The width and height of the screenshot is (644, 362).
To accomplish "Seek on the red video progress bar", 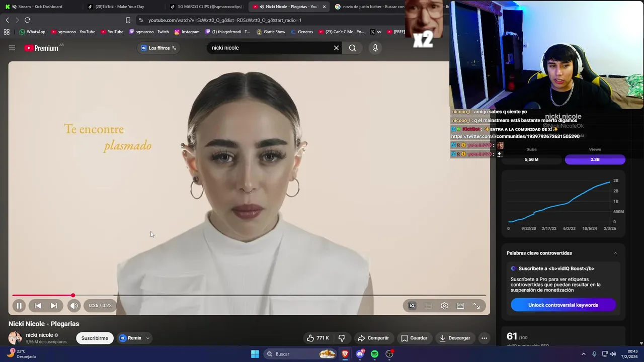I will tap(249, 295).
